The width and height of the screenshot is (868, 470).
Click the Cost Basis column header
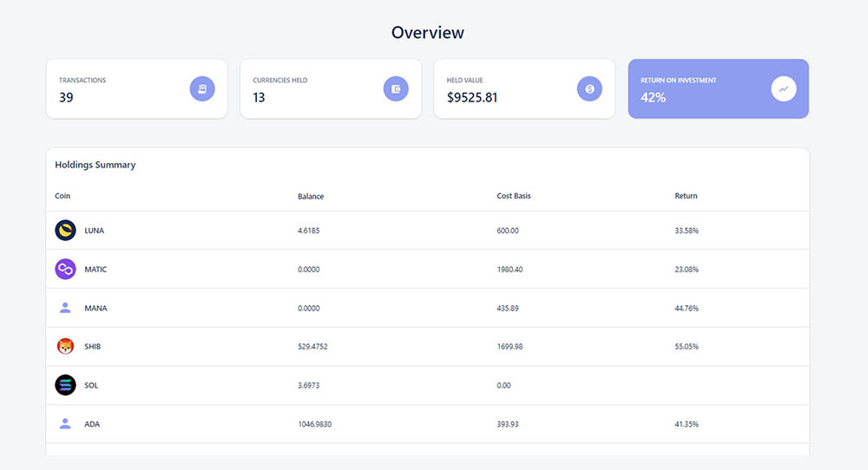click(514, 196)
